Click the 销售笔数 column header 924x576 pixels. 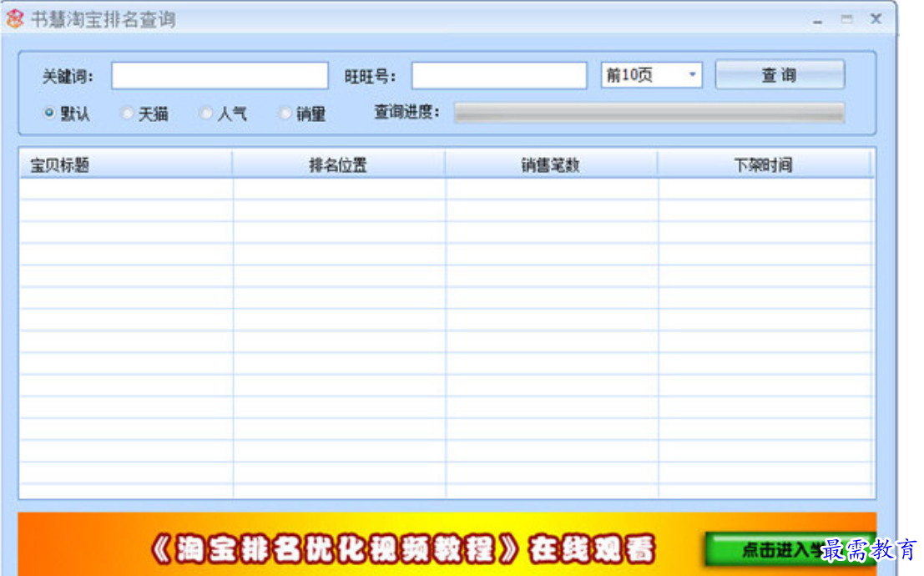point(550,164)
